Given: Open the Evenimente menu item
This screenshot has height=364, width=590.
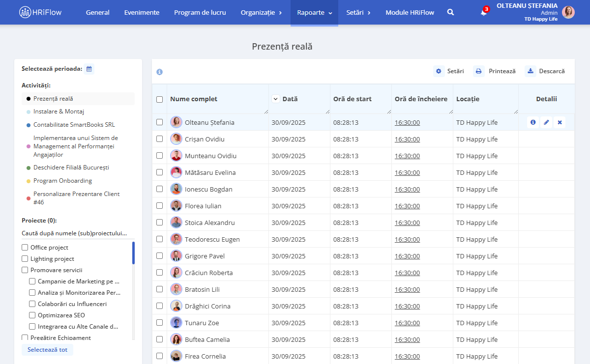Looking at the screenshot, I should (x=142, y=12).
